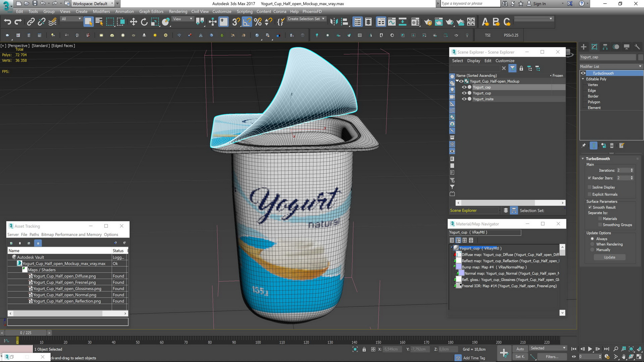This screenshot has height=362, width=644.
Task: Click Configure Modifier Sets icon
Action: pyautogui.click(x=622, y=145)
